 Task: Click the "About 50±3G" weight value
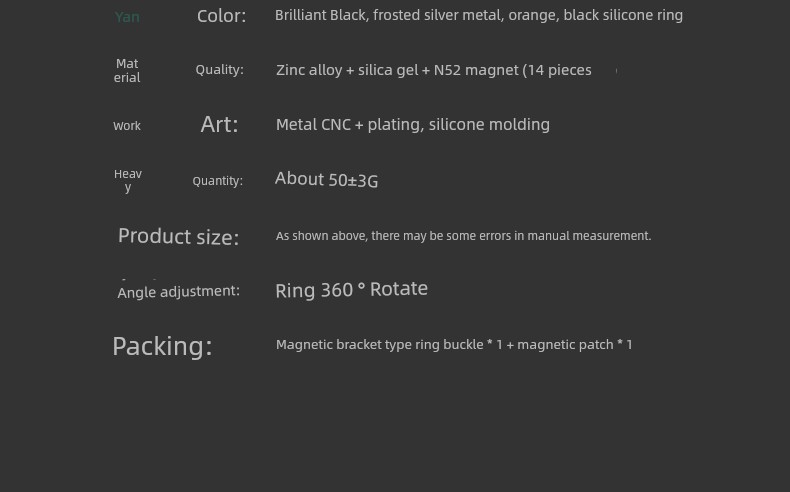(x=326, y=180)
